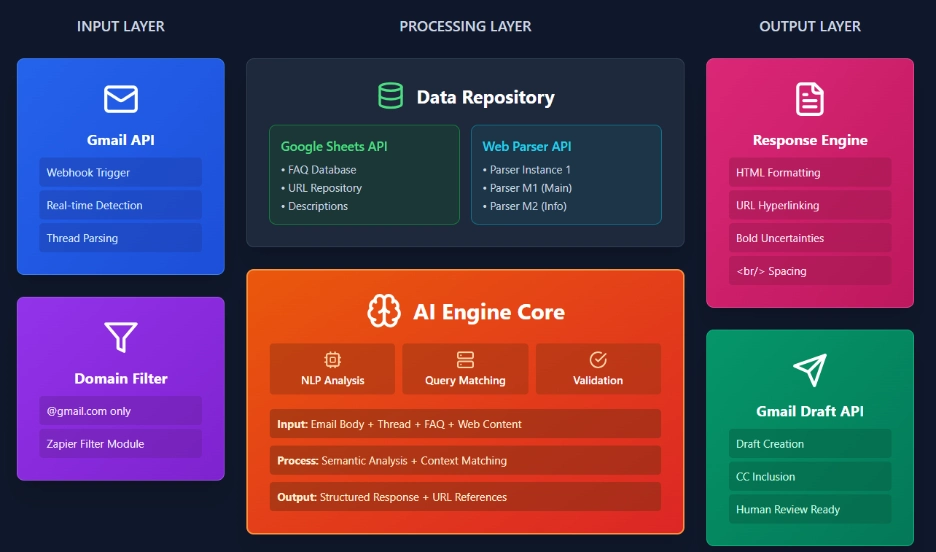
Task: Click the Parser Instance 1 bullet
Action: click(x=526, y=170)
